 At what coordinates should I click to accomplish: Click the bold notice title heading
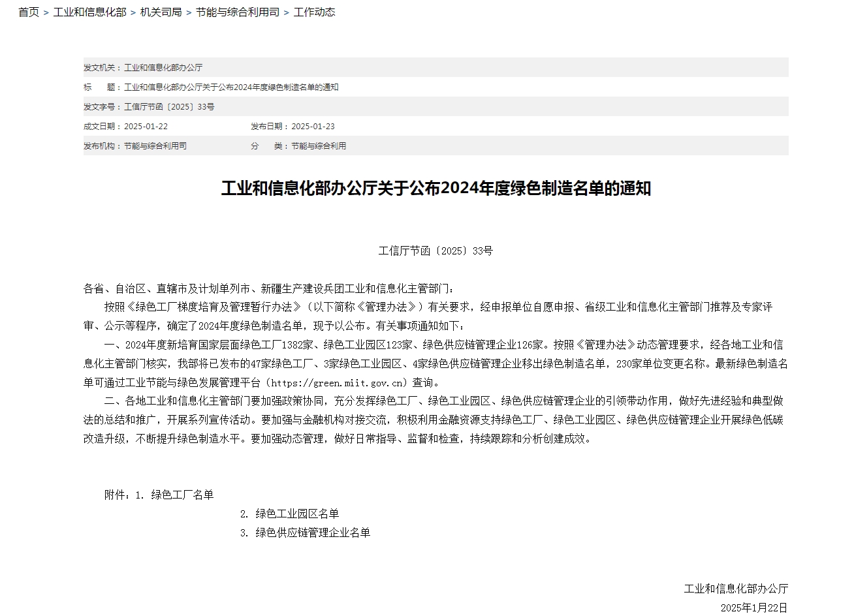tap(436, 189)
